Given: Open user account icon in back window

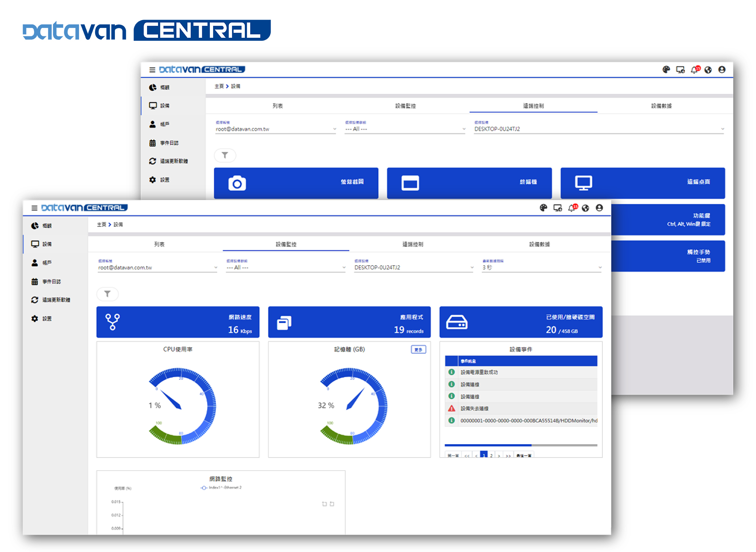Looking at the screenshot, I should pos(722,70).
